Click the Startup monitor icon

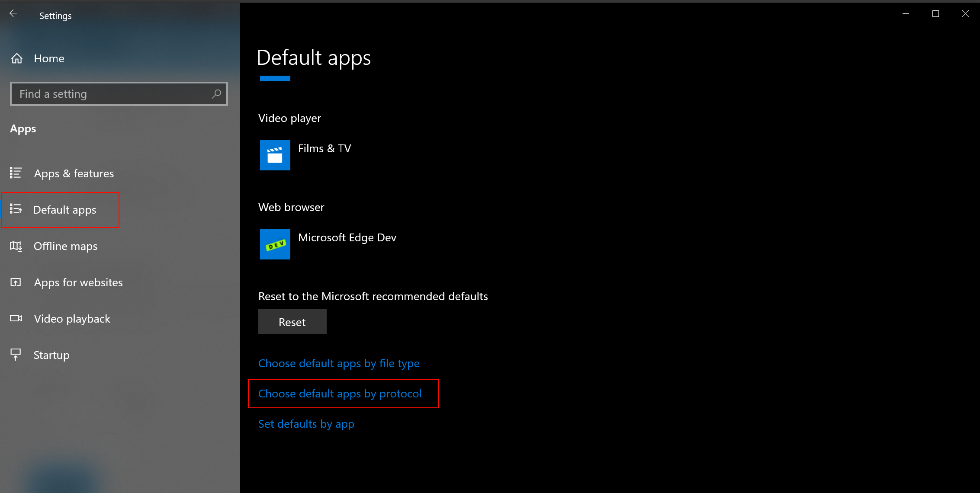coord(16,355)
